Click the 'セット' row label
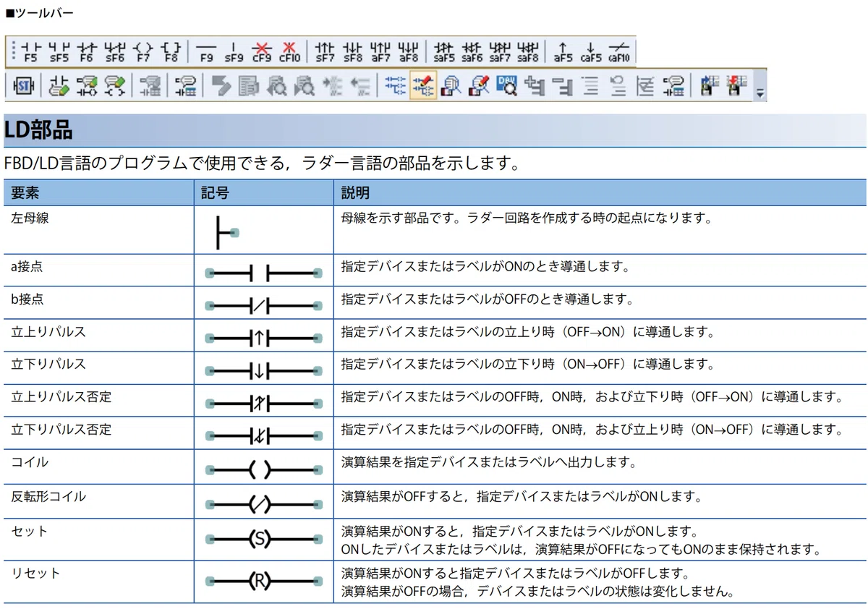 coord(30,531)
